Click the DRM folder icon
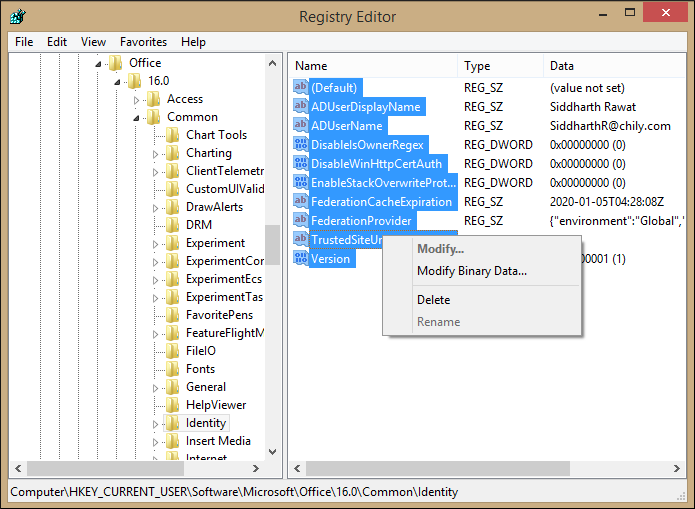This screenshot has height=509, width=695. [x=172, y=225]
